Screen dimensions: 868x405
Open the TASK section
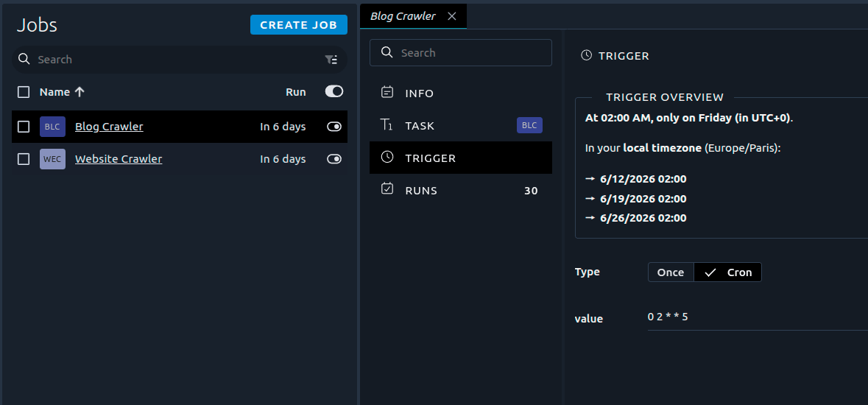pos(461,126)
